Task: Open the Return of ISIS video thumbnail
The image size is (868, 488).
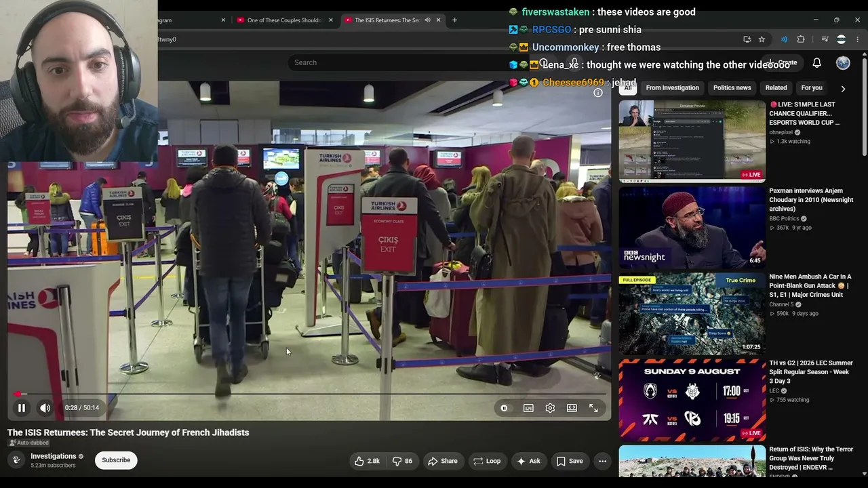Action: [692, 461]
